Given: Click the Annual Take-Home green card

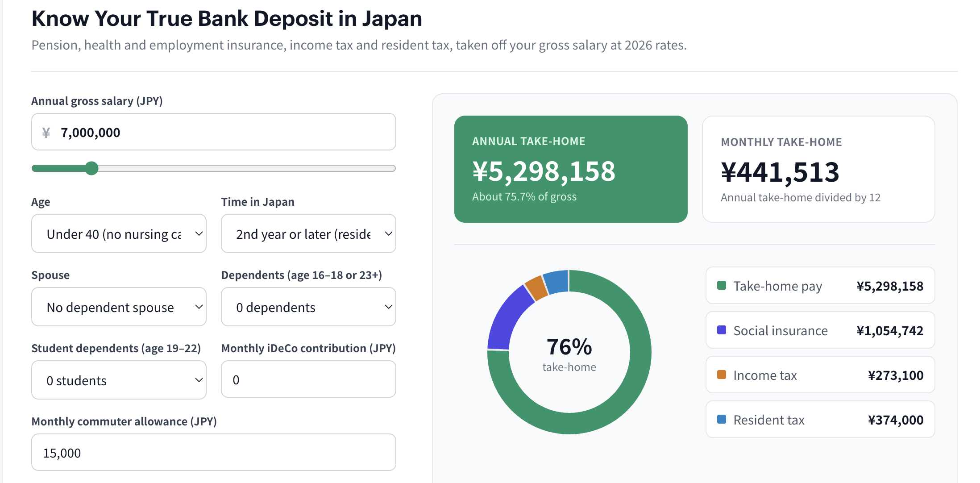Looking at the screenshot, I should click(571, 169).
